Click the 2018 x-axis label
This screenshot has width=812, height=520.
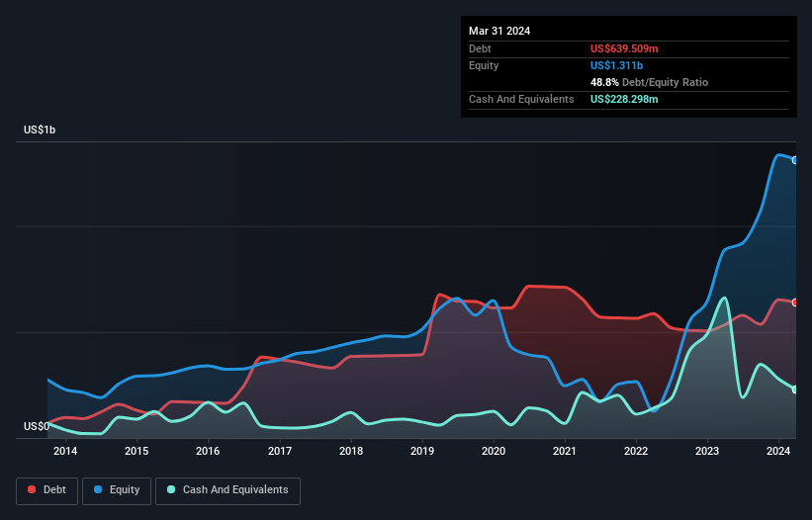tap(351, 451)
